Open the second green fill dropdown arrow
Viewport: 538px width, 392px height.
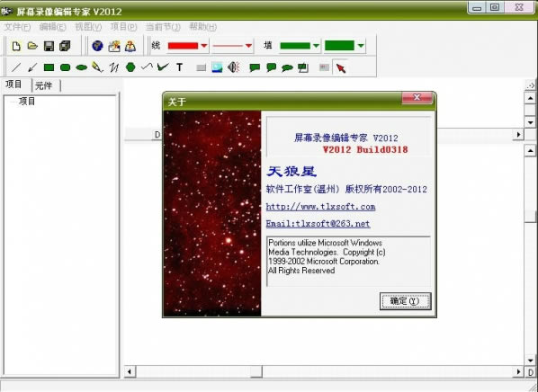[x=361, y=46]
